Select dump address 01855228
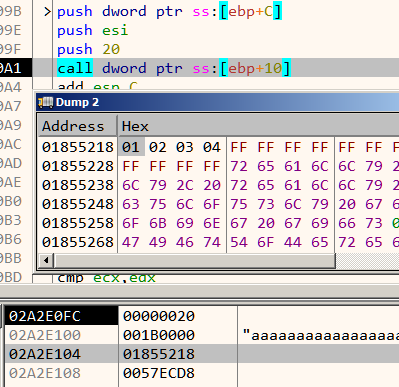This screenshot has height=387, width=399. click(78, 166)
